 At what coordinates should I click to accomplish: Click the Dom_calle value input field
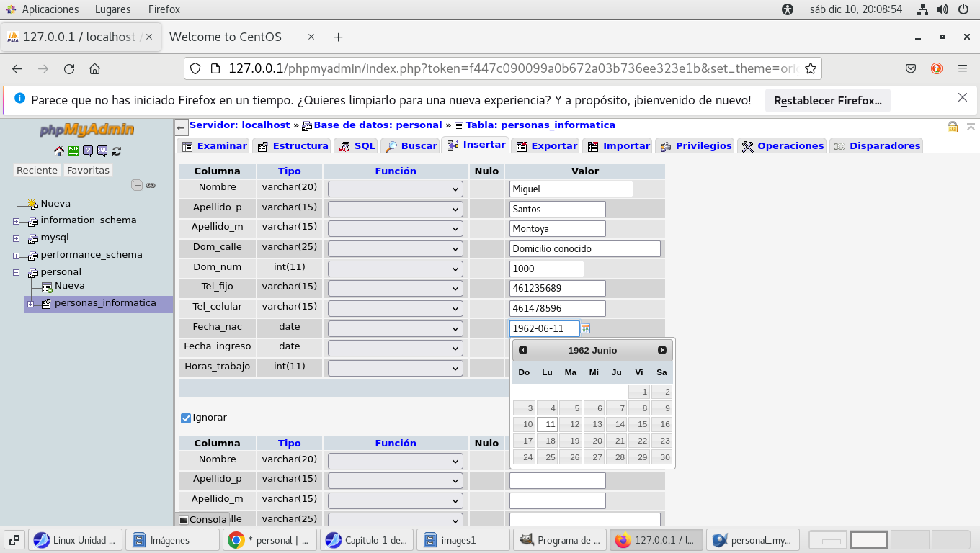(x=584, y=248)
